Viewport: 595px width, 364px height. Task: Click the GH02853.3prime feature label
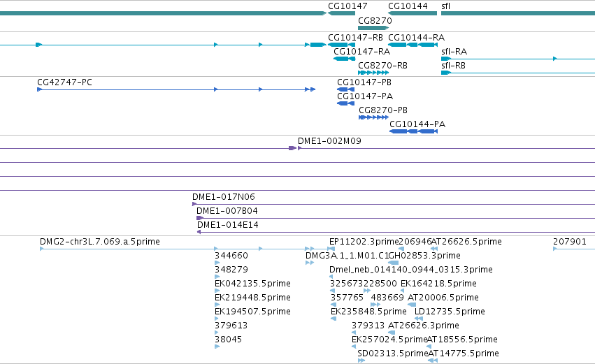click(424, 256)
